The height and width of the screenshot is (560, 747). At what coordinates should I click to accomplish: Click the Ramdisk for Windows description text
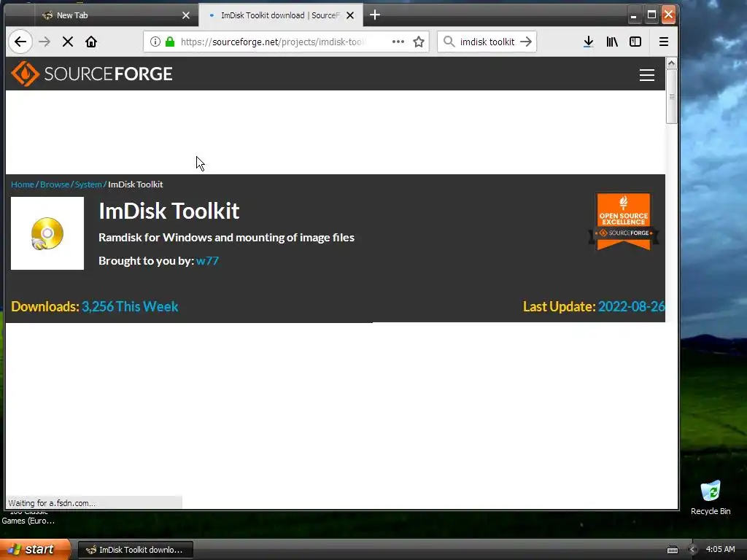(x=226, y=238)
